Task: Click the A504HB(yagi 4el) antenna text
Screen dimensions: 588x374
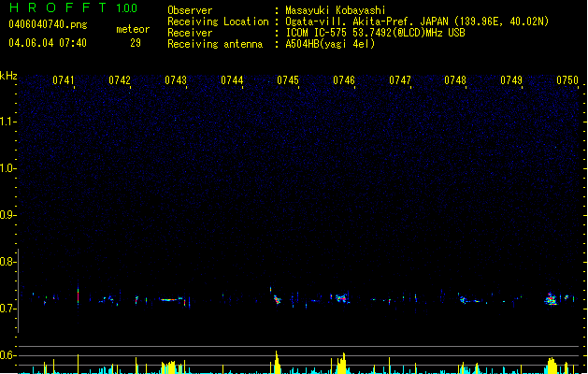Action: click(330, 44)
